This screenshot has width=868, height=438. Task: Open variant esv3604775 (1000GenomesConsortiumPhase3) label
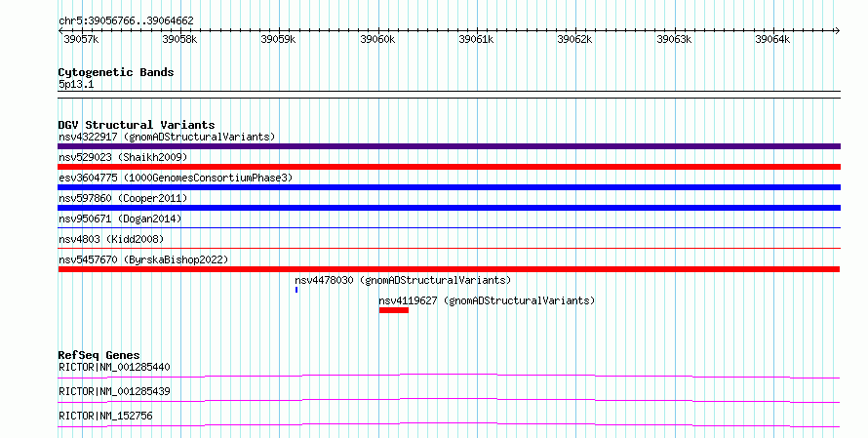pos(176,178)
